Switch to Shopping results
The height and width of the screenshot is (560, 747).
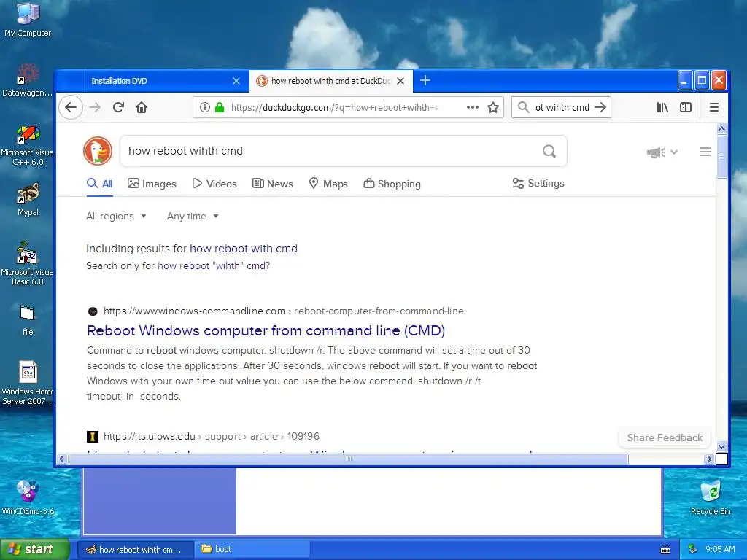pyautogui.click(x=392, y=184)
